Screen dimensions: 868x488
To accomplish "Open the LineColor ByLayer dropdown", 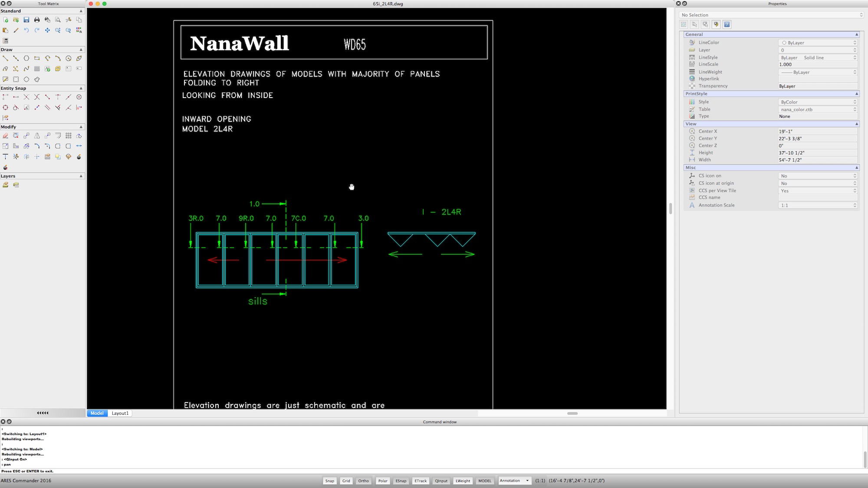I will (819, 43).
